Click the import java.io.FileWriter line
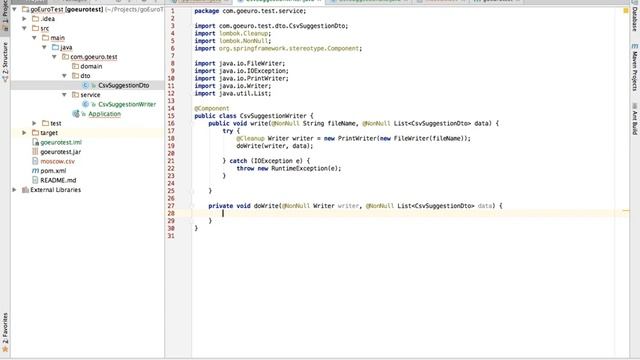Screen dimensions: 640x360 point(240,64)
